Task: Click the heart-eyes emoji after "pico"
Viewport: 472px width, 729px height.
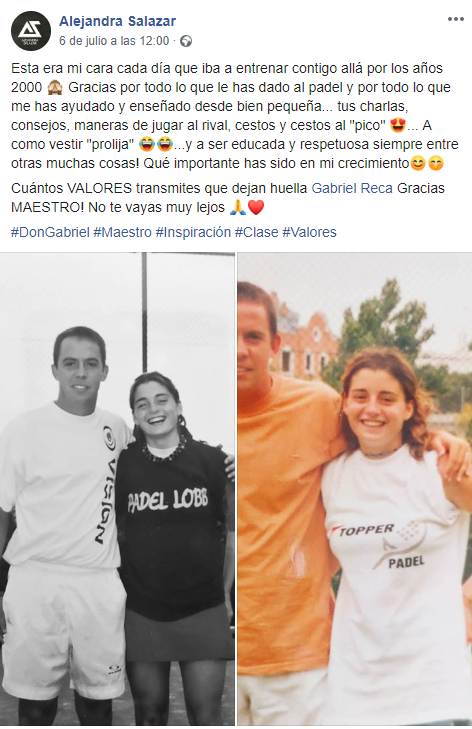Action: click(398, 126)
